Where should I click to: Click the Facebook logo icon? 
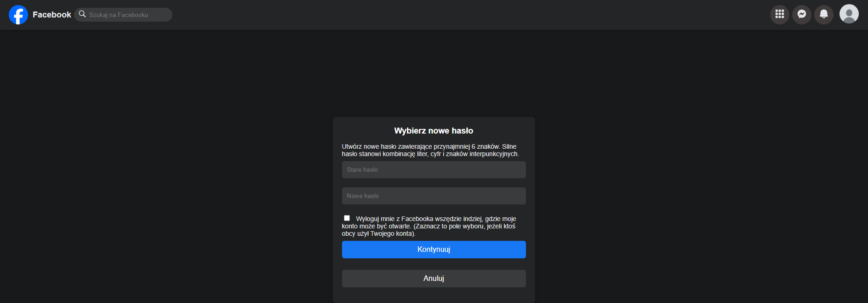(x=18, y=15)
